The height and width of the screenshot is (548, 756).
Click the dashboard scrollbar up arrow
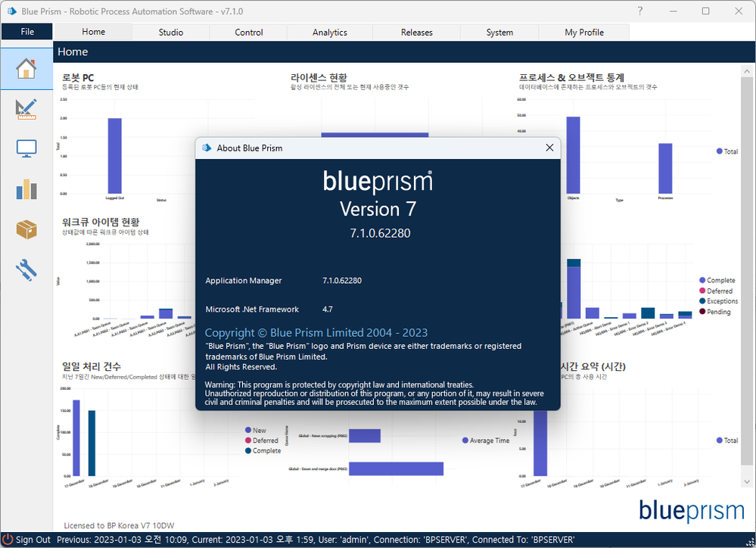(x=747, y=71)
